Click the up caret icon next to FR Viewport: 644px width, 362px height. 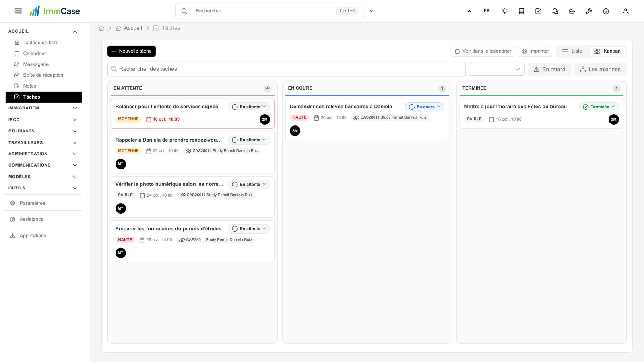469,11
